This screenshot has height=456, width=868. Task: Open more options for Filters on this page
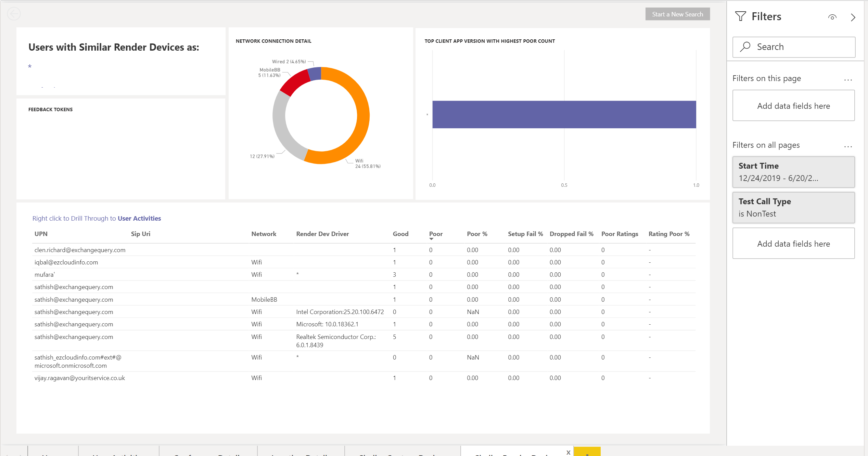(848, 79)
